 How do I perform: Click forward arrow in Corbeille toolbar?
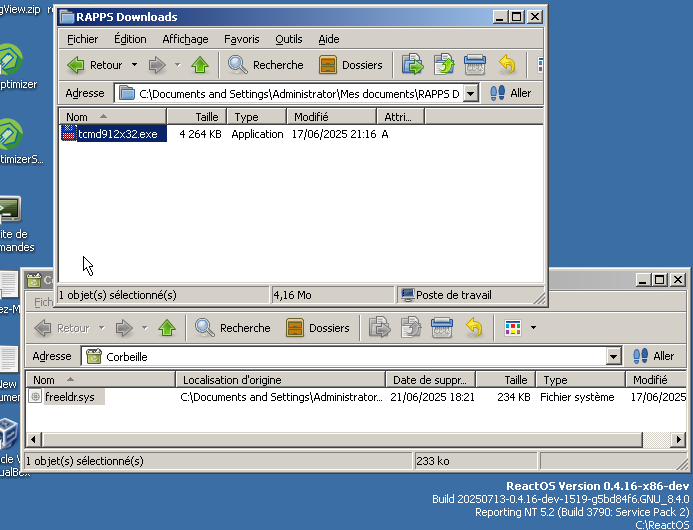(124, 328)
